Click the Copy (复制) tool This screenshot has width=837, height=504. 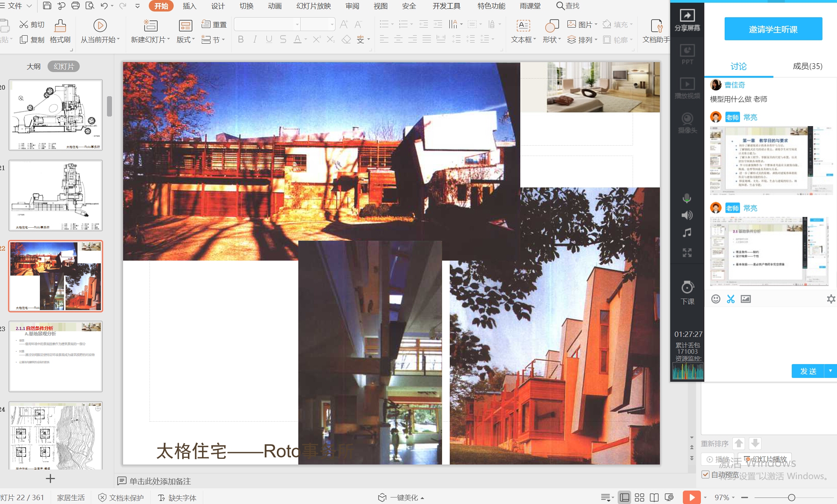click(32, 39)
